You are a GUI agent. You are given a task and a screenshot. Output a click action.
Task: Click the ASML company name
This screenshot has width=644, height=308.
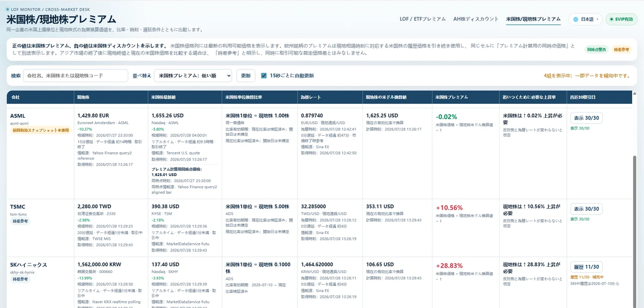click(x=18, y=116)
